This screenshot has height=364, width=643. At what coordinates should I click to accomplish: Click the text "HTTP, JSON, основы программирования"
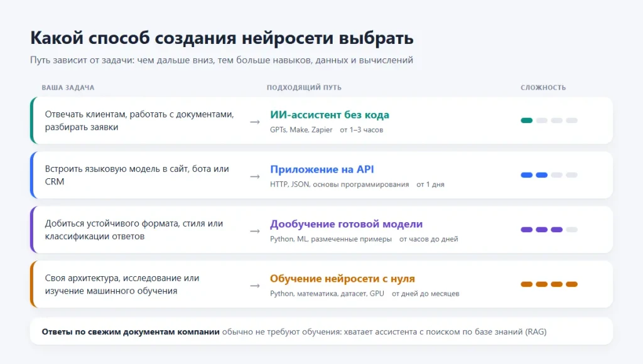pyautogui.click(x=340, y=185)
